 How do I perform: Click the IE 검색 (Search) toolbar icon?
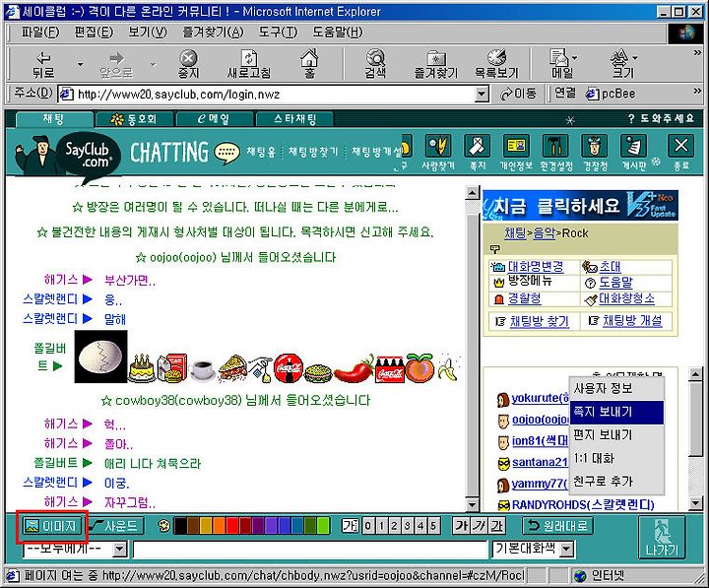[376, 64]
